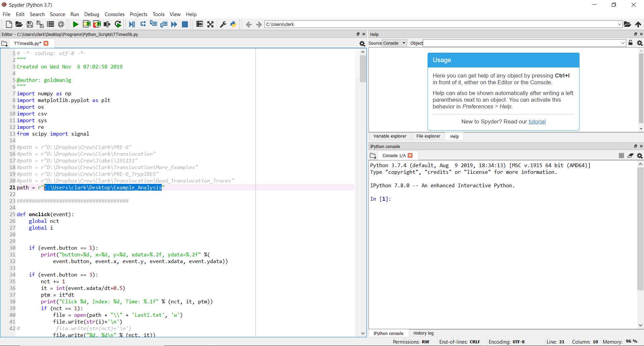The image size is (644, 346).
Task: Create a new file with toolbar icon
Action: 9,24
